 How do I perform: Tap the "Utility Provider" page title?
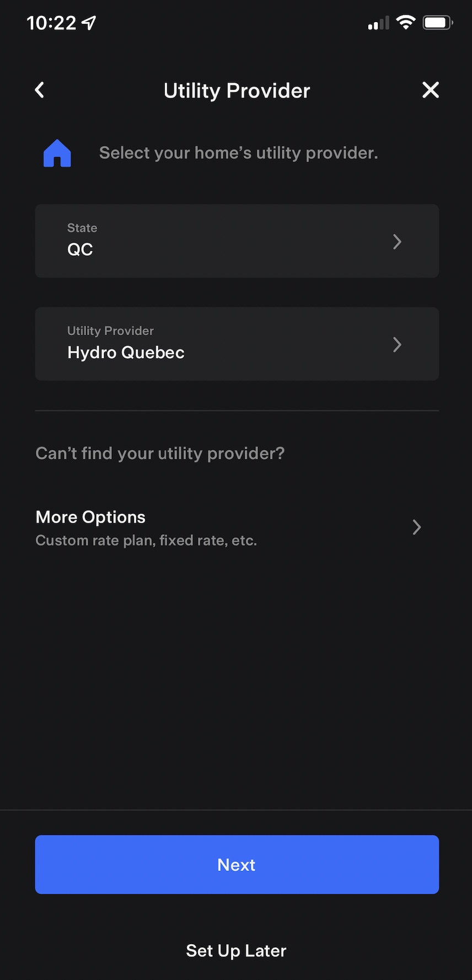pyautogui.click(x=237, y=91)
